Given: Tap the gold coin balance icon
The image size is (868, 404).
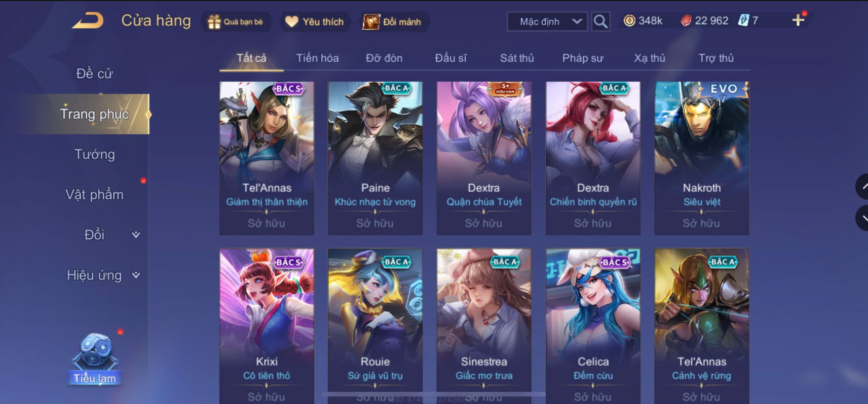Looking at the screenshot, I should (629, 21).
